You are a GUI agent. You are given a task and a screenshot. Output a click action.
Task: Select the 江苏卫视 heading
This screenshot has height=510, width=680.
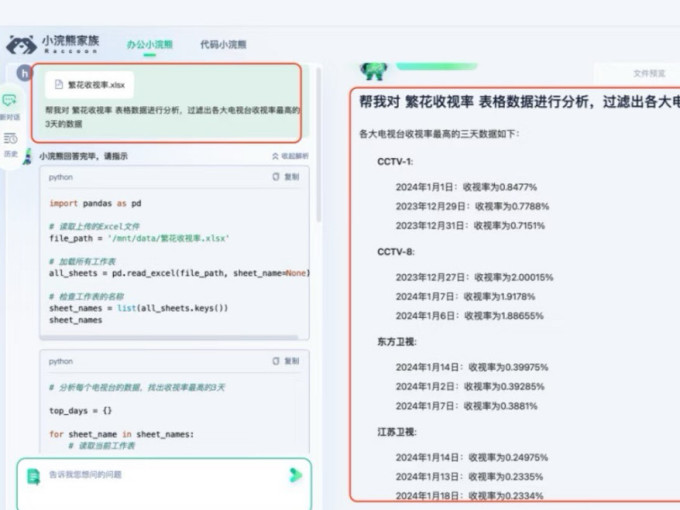[397, 432]
